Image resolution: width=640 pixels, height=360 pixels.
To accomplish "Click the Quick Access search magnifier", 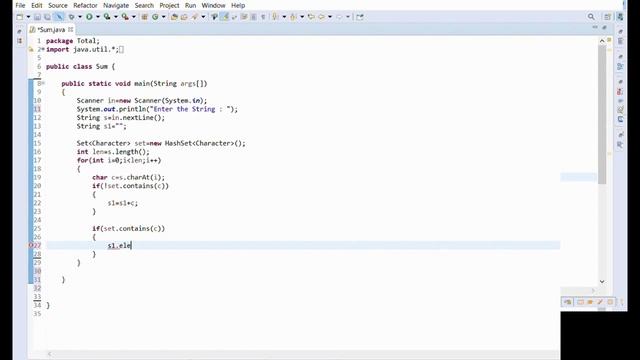I will (591, 17).
